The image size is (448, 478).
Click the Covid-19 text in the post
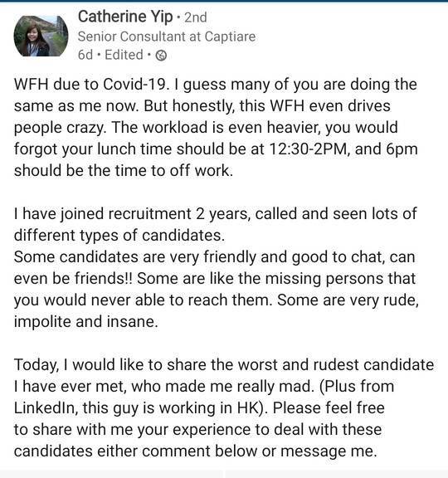tap(135, 85)
